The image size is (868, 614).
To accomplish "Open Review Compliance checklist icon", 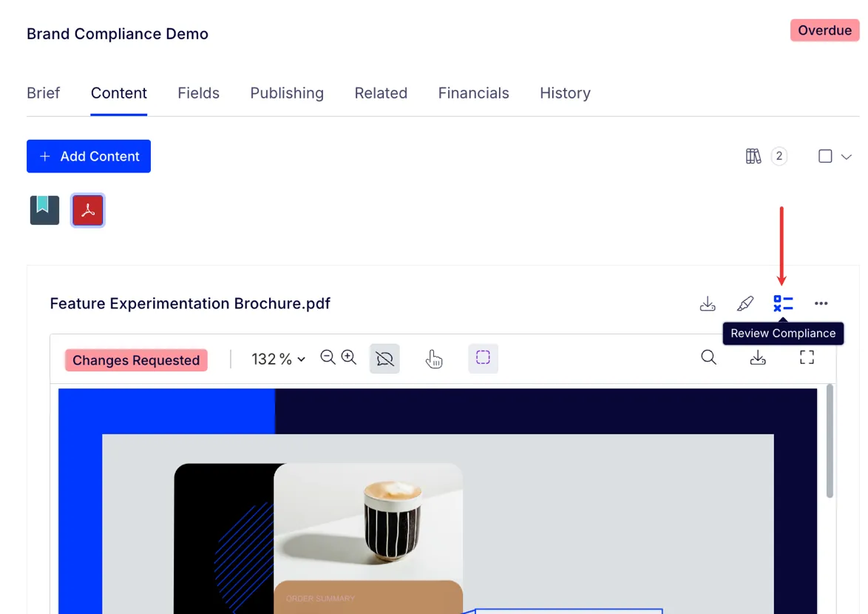I will pyautogui.click(x=783, y=303).
